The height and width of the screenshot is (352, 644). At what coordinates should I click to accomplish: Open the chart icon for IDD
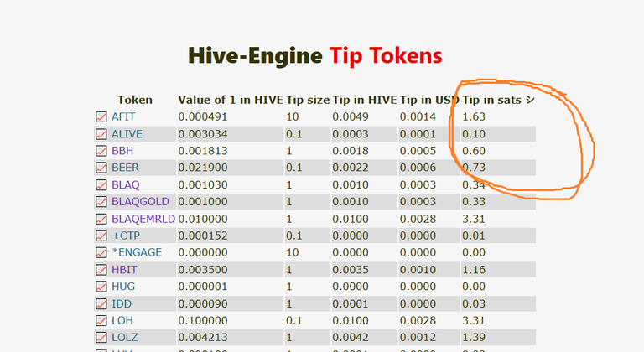click(x=101, y=304)
